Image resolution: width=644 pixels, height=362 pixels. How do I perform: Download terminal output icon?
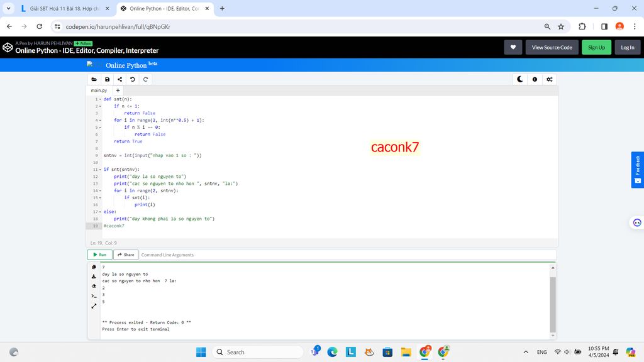pyautogui.click(x=94, y=277)
